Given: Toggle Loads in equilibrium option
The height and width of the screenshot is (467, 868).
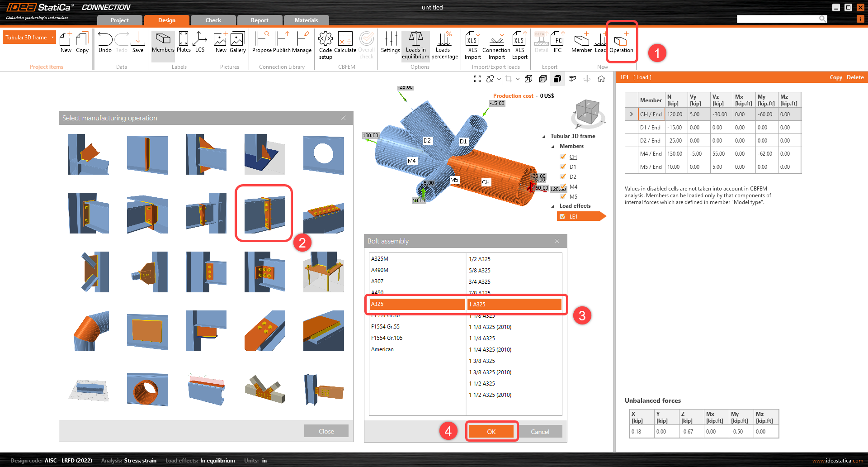Looking at the screenshot, I should pyautogui.click(x=415, y=44).
